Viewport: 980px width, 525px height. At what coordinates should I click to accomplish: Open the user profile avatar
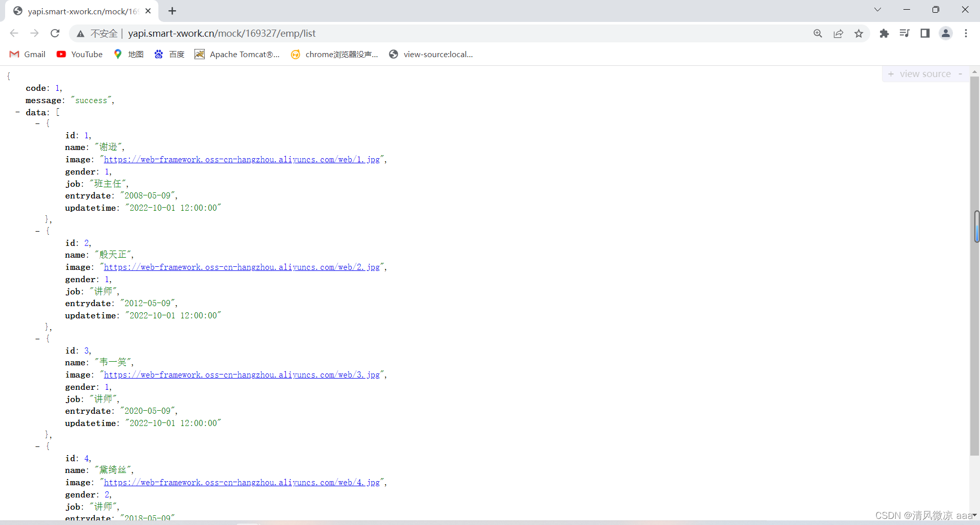pos(946,33)
